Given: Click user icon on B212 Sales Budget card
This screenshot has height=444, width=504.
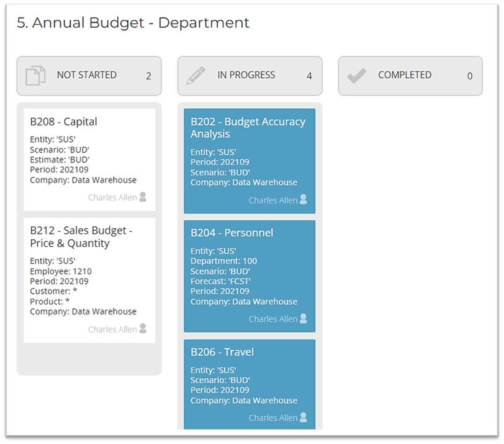Looking at the screenshot, I should [x=143, y=329].
